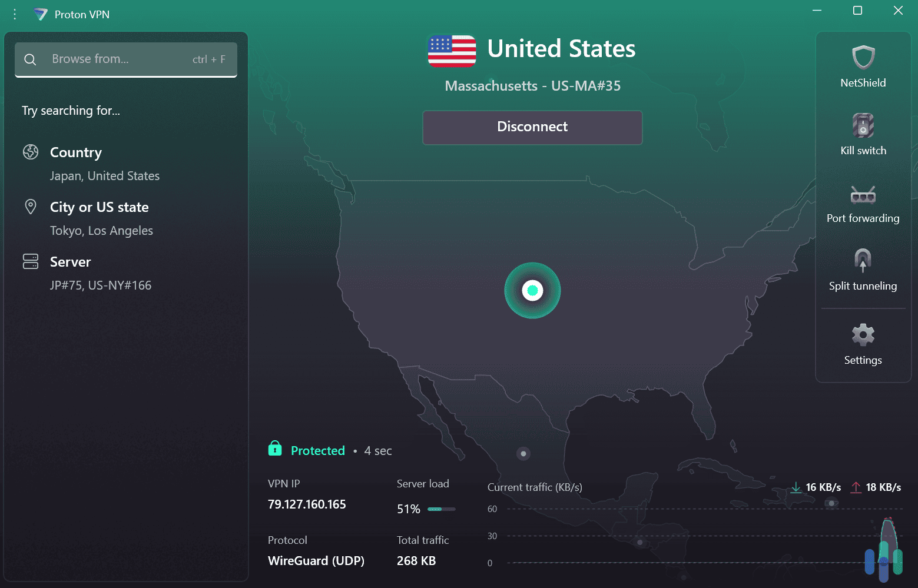Select the Japan, United States country suggestion

[104, 175]
